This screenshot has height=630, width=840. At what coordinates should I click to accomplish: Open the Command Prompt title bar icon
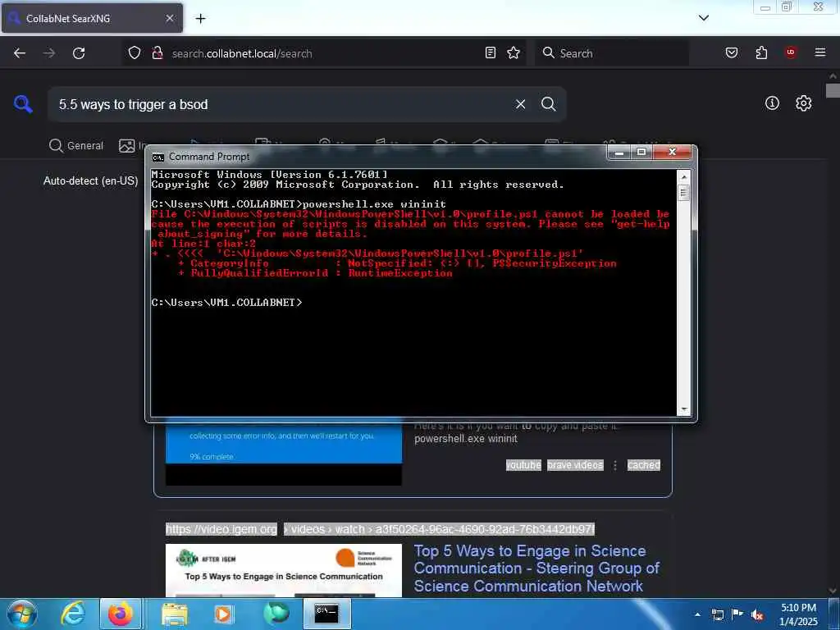[x=158, y=157]
